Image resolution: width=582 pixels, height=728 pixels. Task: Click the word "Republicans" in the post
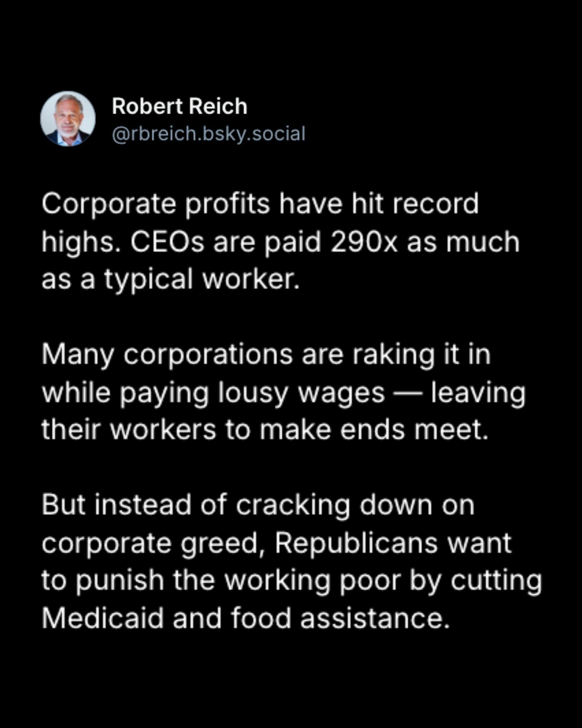point(356,543)
